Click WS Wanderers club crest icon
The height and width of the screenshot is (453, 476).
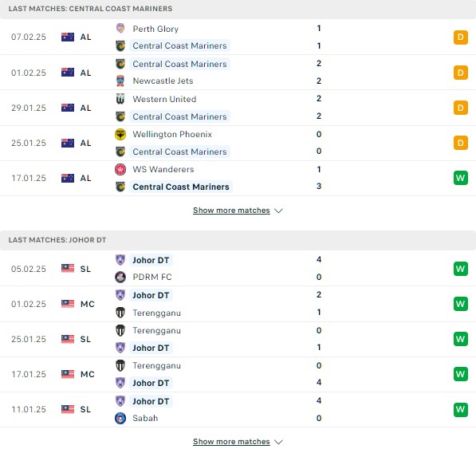point(120,169)
